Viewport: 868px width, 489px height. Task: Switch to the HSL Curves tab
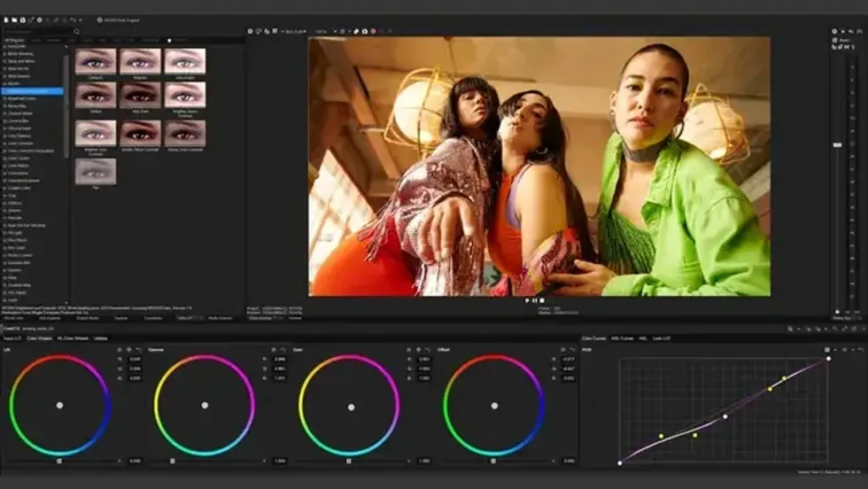[622, 338]
